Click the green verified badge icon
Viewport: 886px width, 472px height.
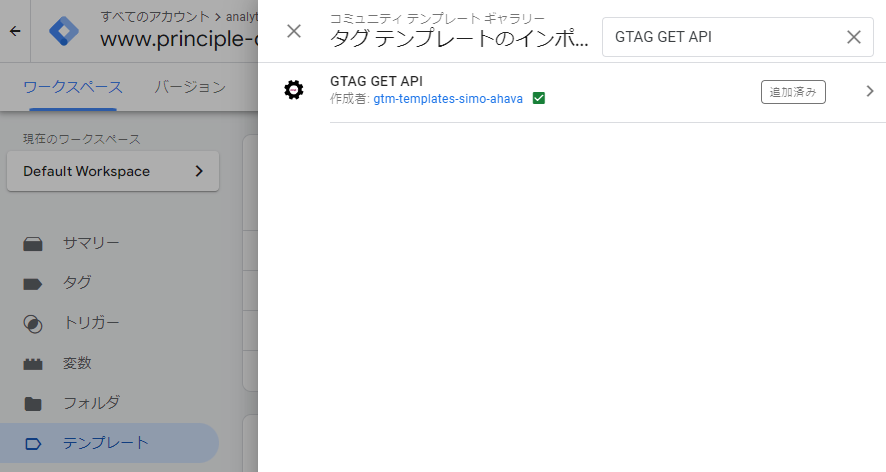click(539, 99)
